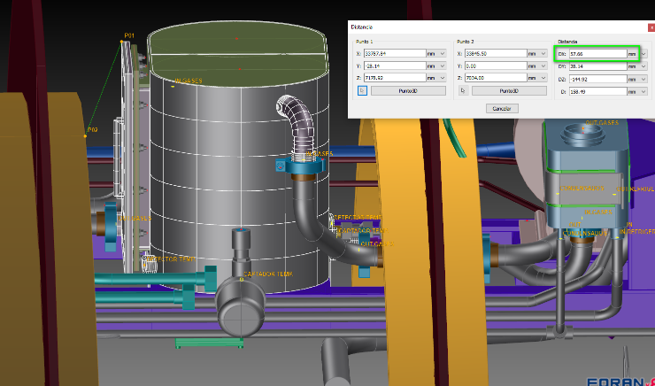This screenshot has height=386, width=655.
Task: Close the Distancia dialog with the red X
Action: pyautogui.click(x=651, y=27)
